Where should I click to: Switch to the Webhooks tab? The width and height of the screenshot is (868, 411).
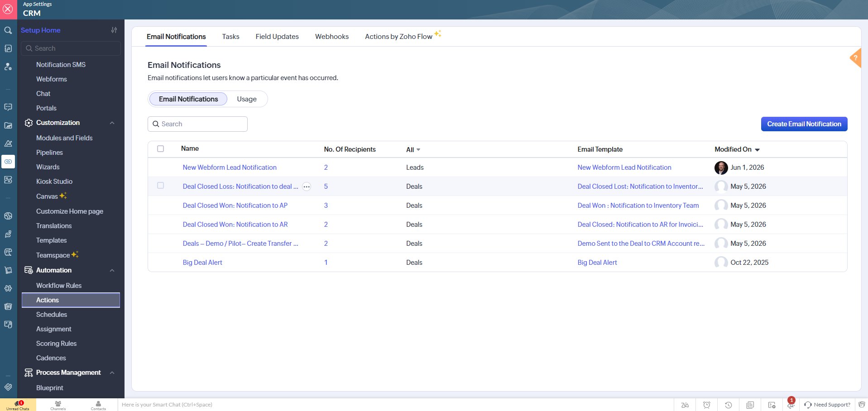332,37
